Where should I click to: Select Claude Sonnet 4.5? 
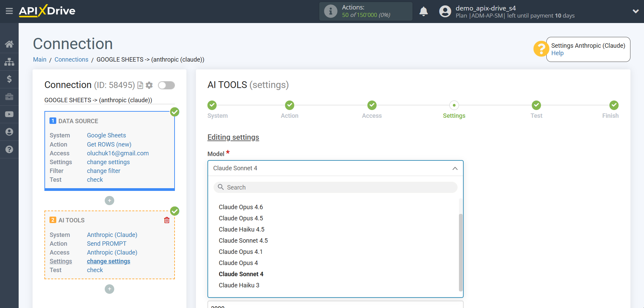(x=243, y=241)
